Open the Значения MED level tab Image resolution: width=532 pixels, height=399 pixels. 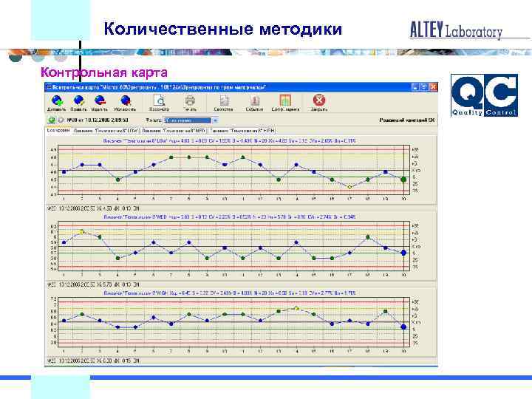point(174,131)
